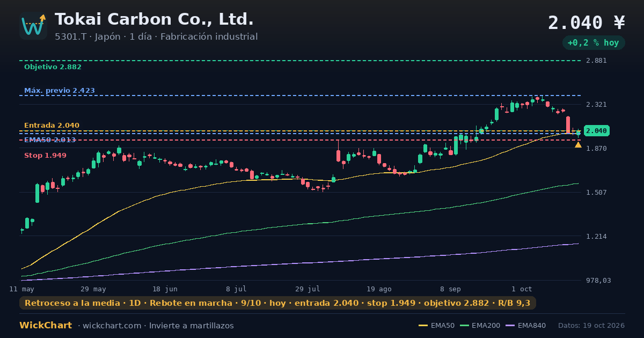Click the 1.214 price axis value
Viewport: 644px width, 338px height.
coord(596,237)
